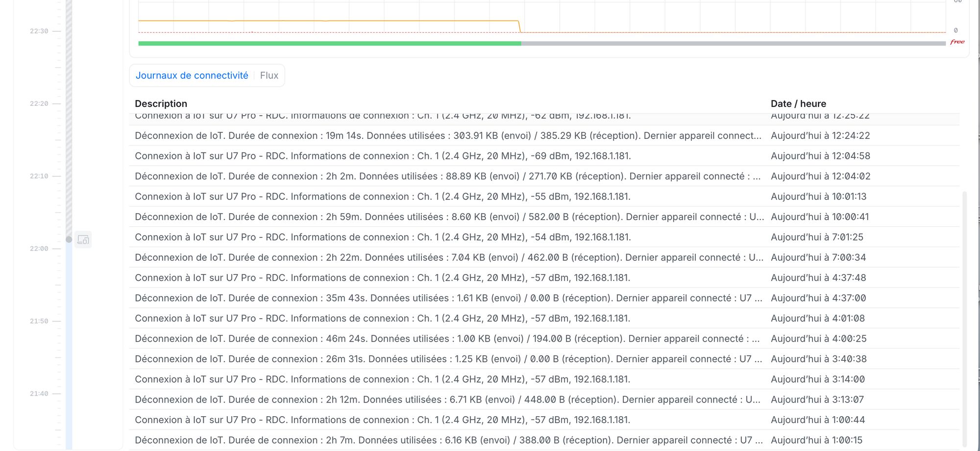
Task: Select the disconnection row lasting 19m 14s
Action: (x=544, y=136)
